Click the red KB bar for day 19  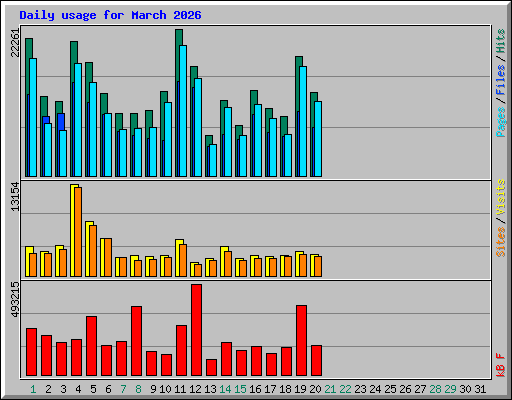coord(301,340)
